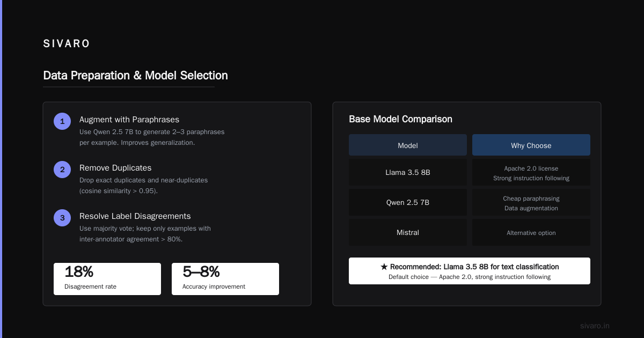Image resolution: width=644 pixels, height=338 pixels.
Task: Select the Qwen 2.5 7B model cell
Action: [x=408, y=202]
